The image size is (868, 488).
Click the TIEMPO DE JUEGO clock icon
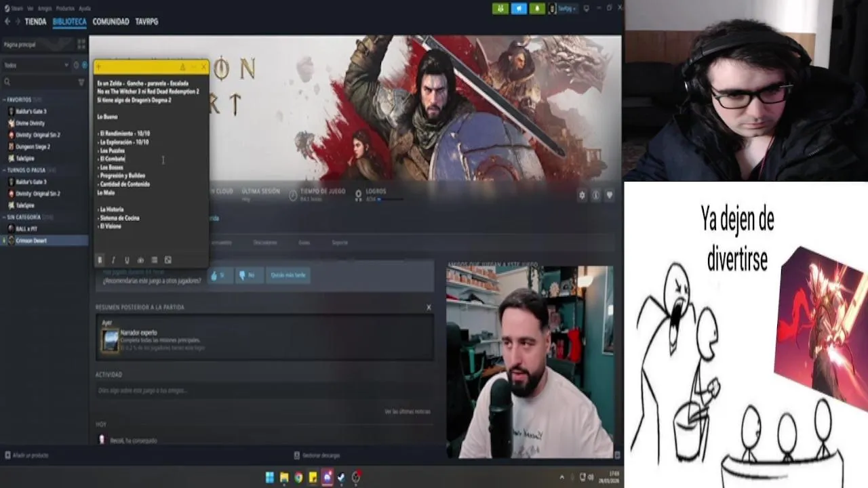[293, 195]
